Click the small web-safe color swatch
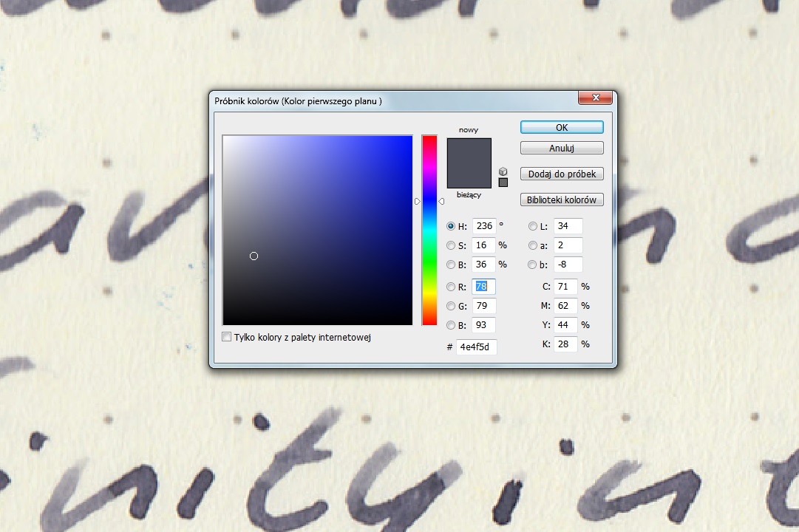This screenshot has height=532, width=799. pyautogui.click(x=503, y=183)
